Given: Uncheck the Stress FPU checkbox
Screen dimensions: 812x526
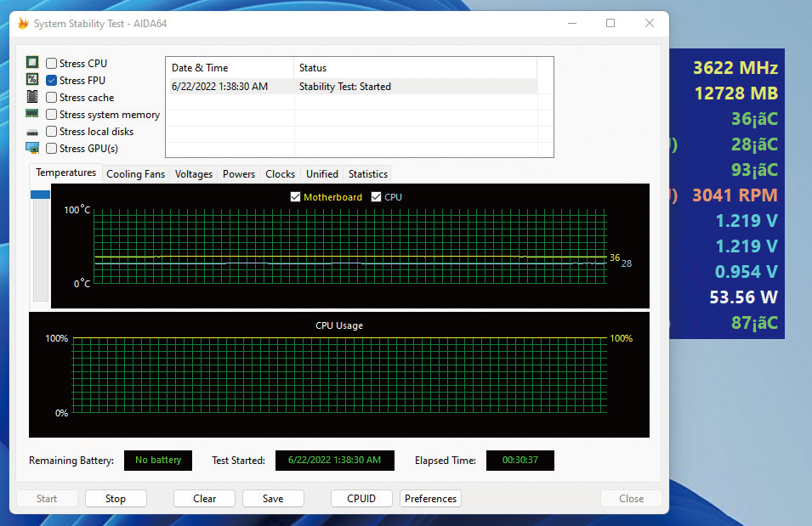Looking at the screenshot, I should 51,80.
